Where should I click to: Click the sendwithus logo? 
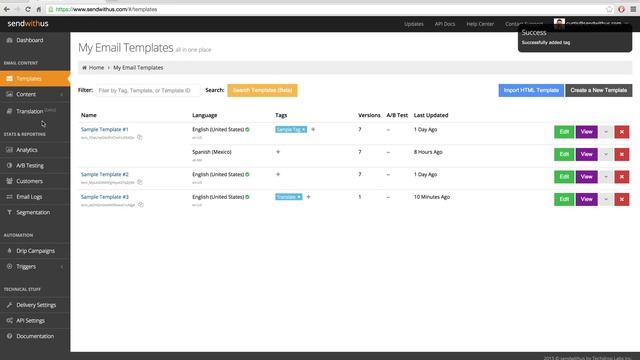[28, 24]
